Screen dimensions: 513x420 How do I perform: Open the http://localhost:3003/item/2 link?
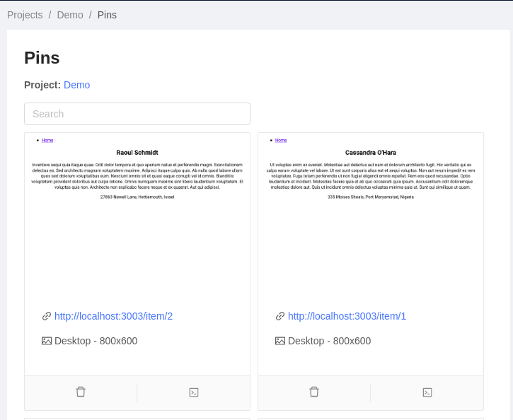113,316
